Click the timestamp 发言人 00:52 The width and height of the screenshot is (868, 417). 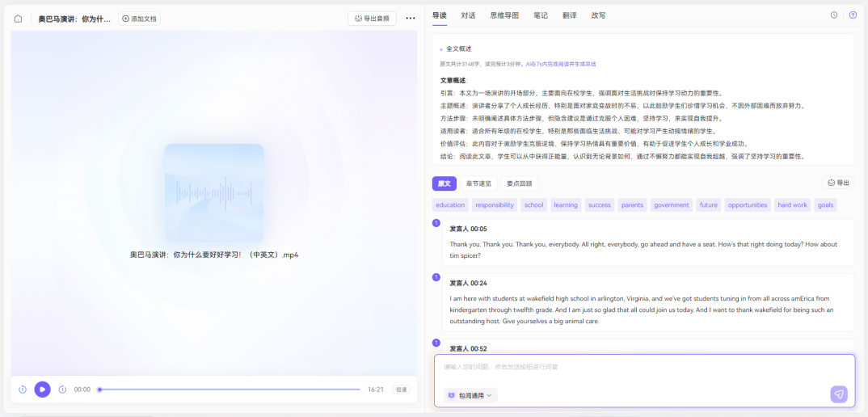click(468, 349)
